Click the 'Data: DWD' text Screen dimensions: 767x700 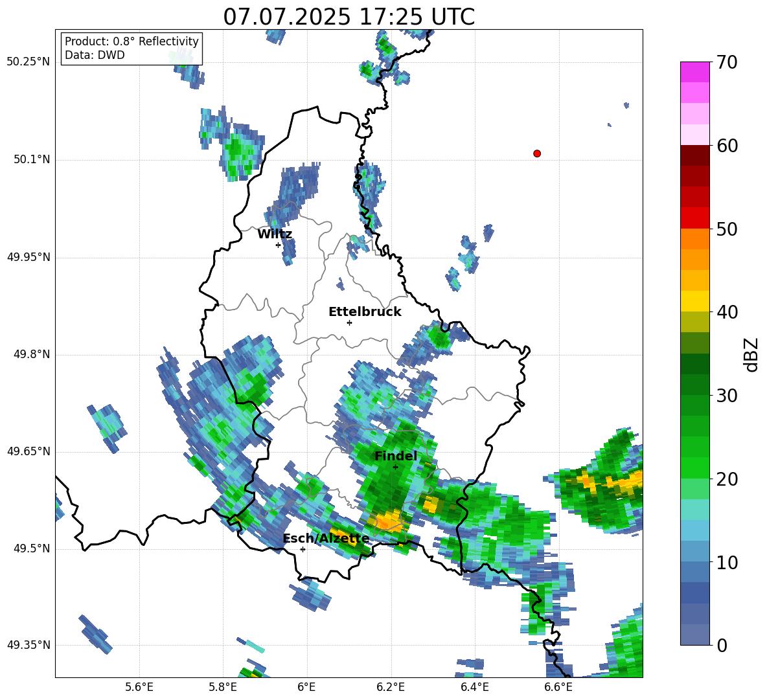95,55
